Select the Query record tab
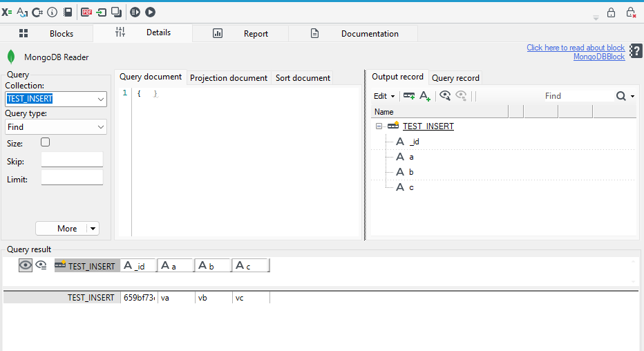The image size is (644, 351). pyautogui.click(x=455, y=78)
